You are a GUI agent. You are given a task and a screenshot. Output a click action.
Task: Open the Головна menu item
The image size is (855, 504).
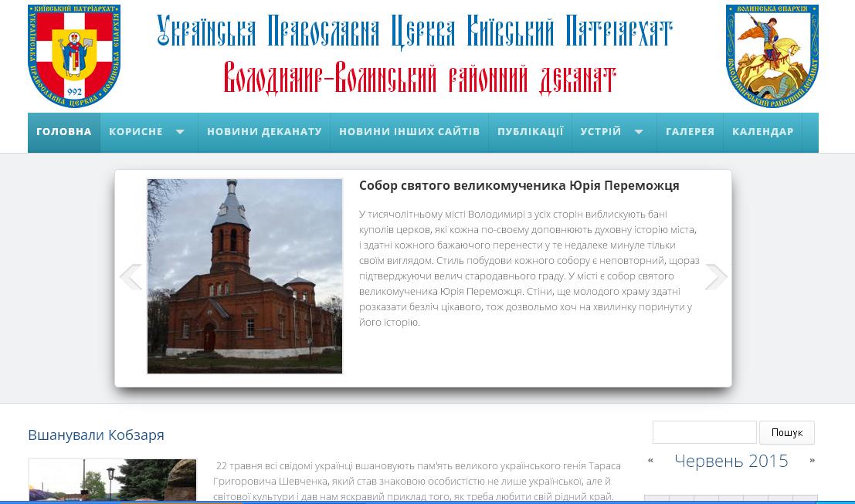pyautogui.click(x=64, y=132)
